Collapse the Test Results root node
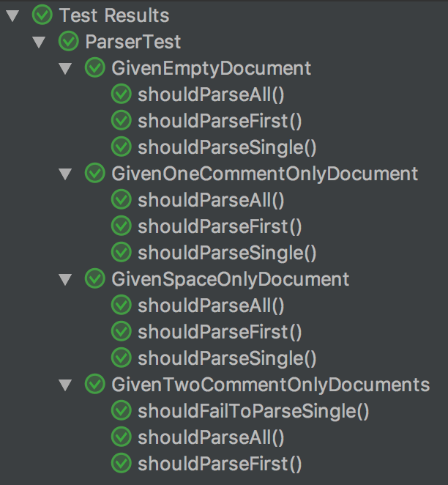 point(12,16)
